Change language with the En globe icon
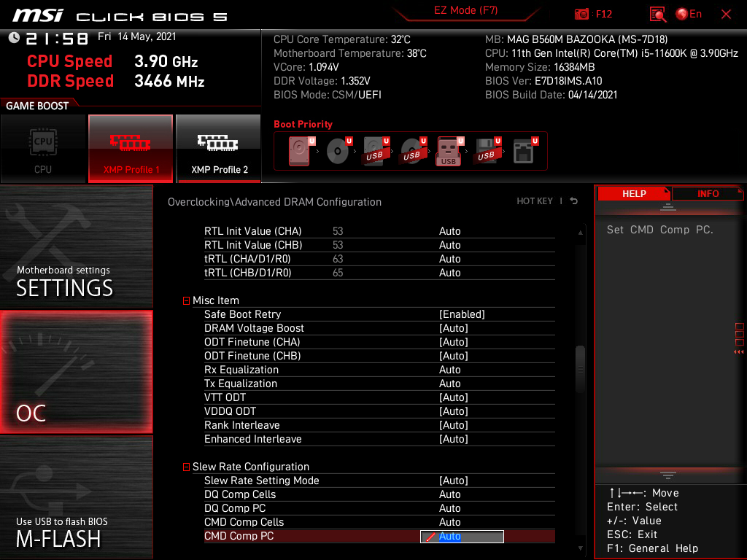This screenshot has width=747, height=560. [689, 15]
